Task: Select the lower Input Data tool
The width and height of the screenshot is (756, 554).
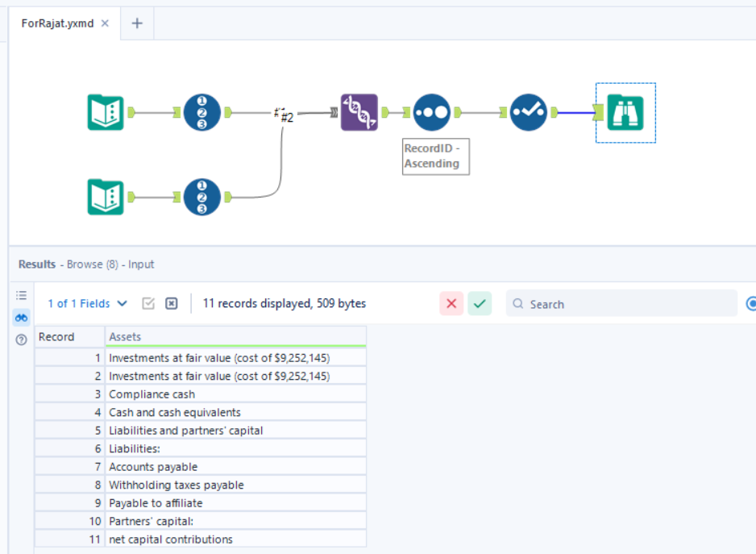Action: [x=106, y=197]
